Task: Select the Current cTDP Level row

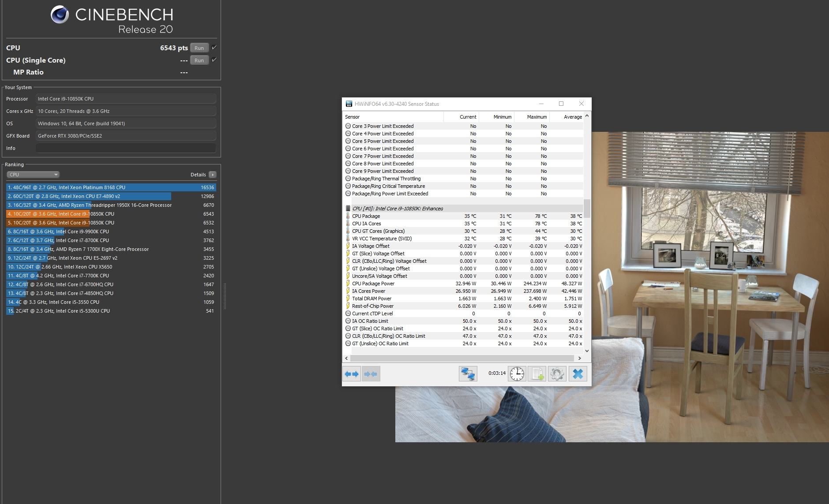Action: coord(463,314)
